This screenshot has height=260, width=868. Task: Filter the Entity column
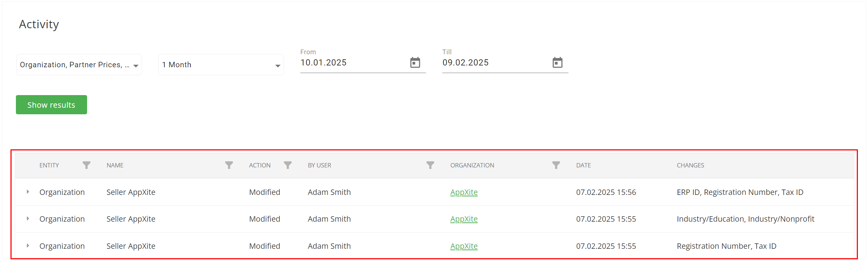[86, 165]
